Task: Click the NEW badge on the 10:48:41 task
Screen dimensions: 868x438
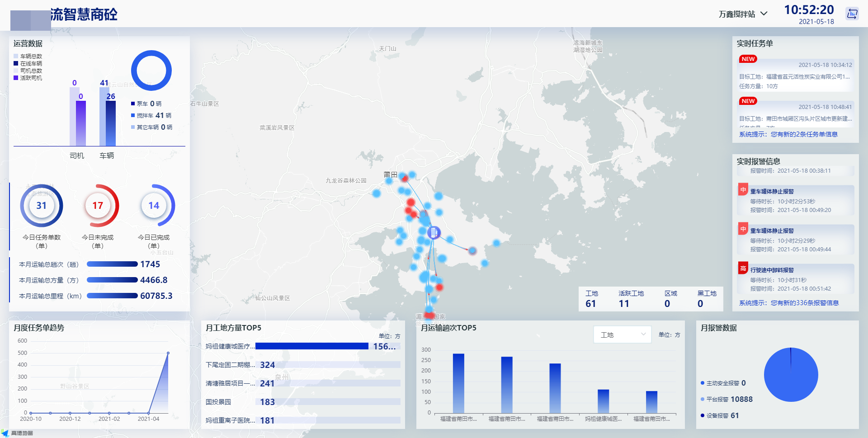Action: click(x=748, y=101)
